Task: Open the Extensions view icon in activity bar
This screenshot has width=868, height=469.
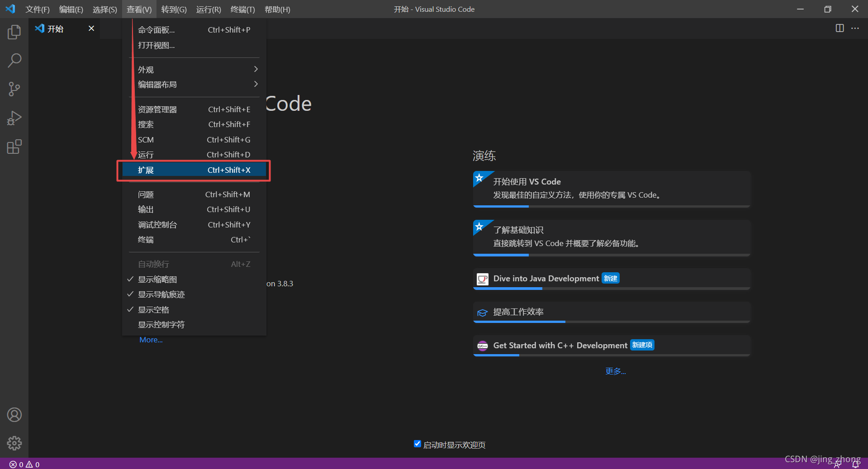Action: (x=14, y=147)
